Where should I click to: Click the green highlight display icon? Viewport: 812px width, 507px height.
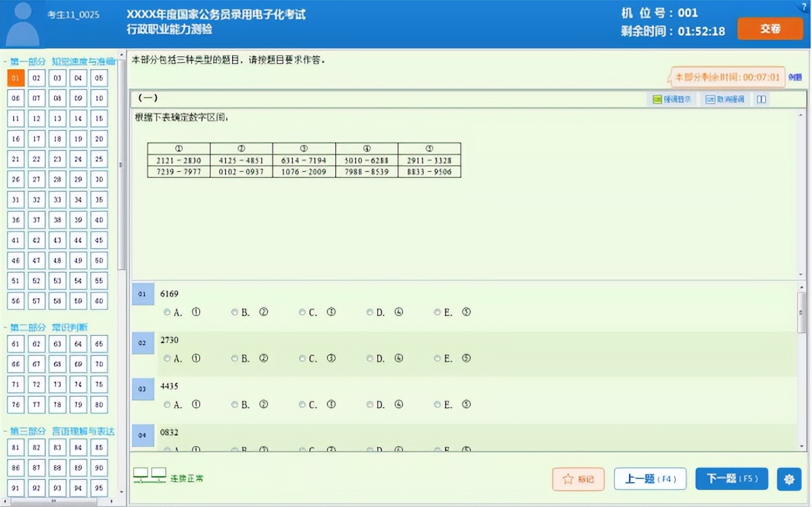coord(657,100)
